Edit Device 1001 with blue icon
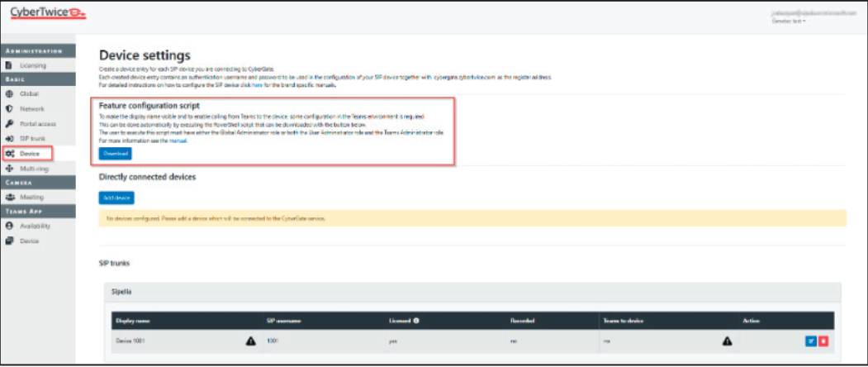Screen dimensions: 868x367 click(810, 341)
